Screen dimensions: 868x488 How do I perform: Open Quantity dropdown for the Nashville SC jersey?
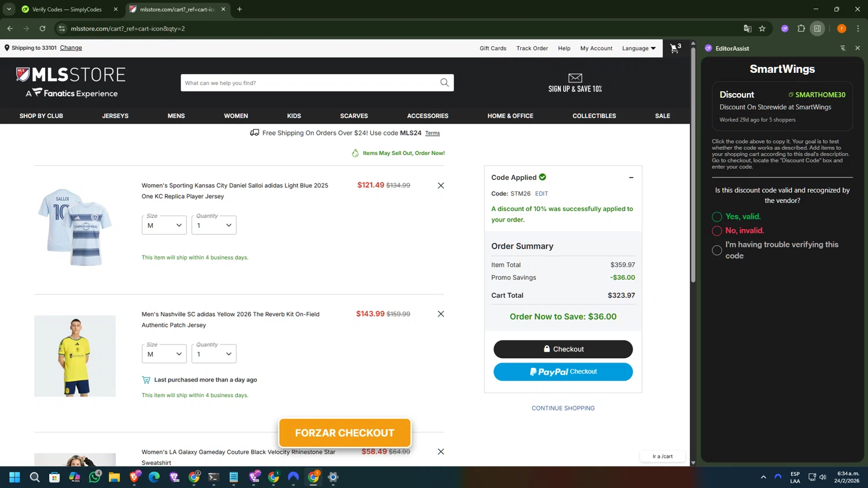214,353
